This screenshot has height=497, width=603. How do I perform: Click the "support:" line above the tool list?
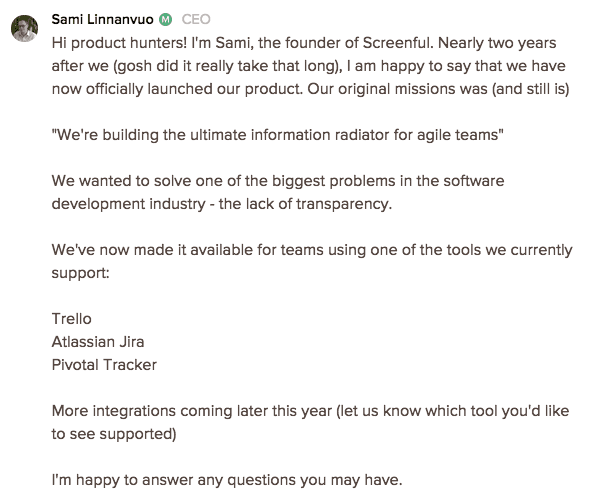coord(80,274)
